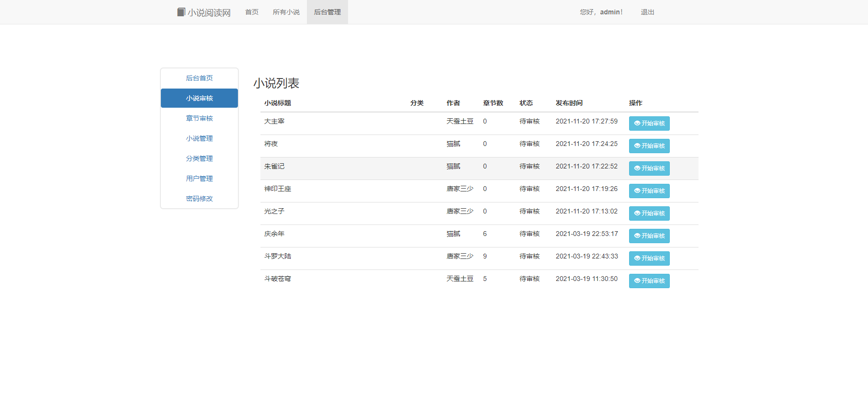
Task: Select 小说审核 in the sidebar
Action: click(199, 98)
